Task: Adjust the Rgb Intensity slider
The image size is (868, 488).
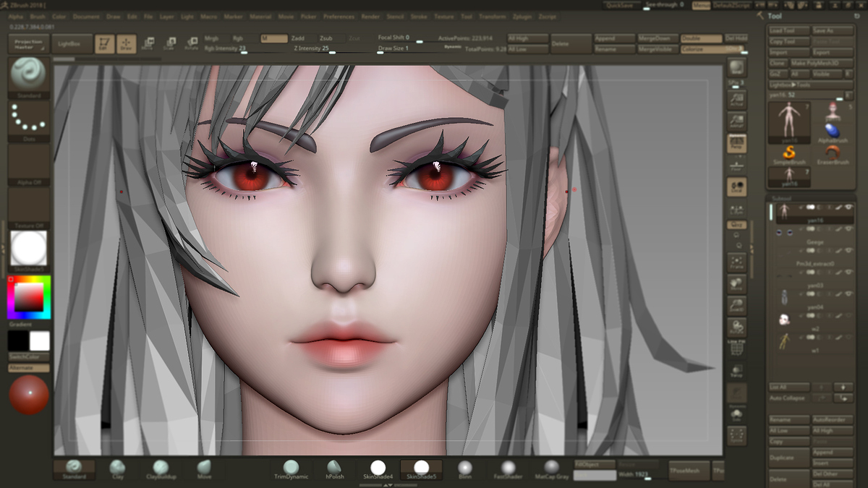Action: click(244, 49)
